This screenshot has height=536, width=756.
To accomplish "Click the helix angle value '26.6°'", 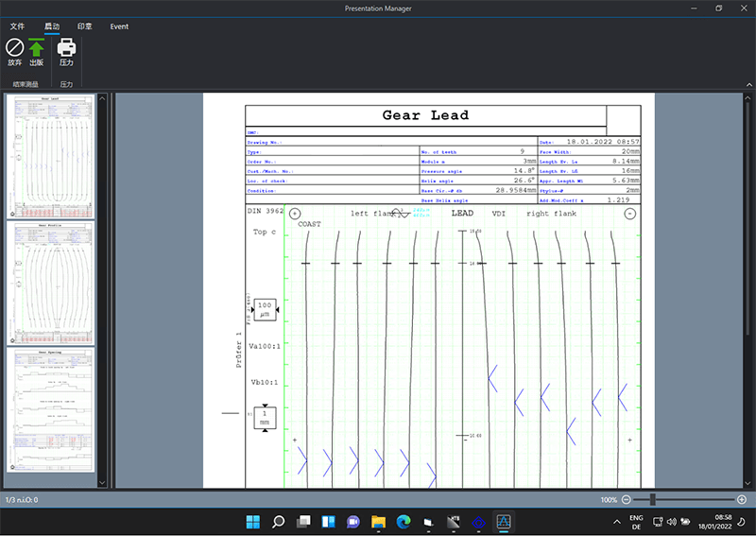I will click(524, 180).
